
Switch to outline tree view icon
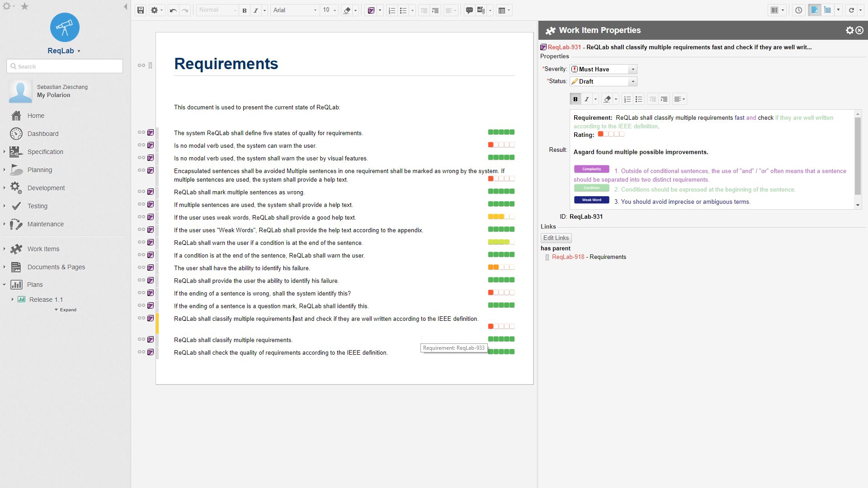(827, 10)
